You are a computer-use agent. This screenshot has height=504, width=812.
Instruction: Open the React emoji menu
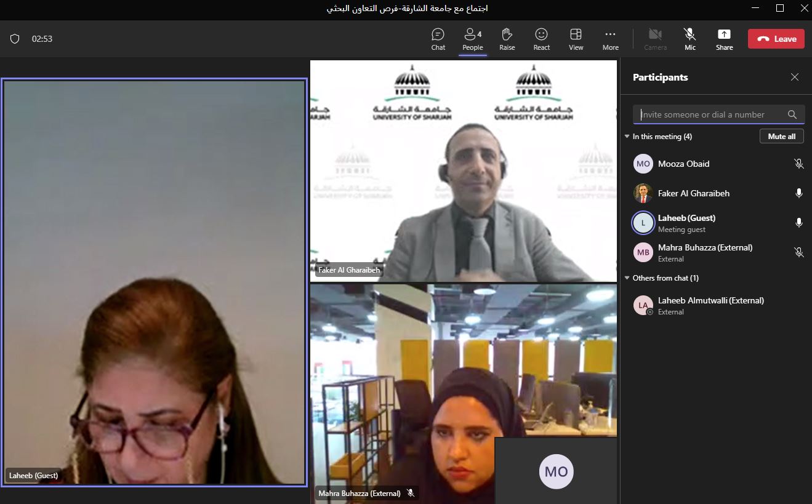pos(541,39)
